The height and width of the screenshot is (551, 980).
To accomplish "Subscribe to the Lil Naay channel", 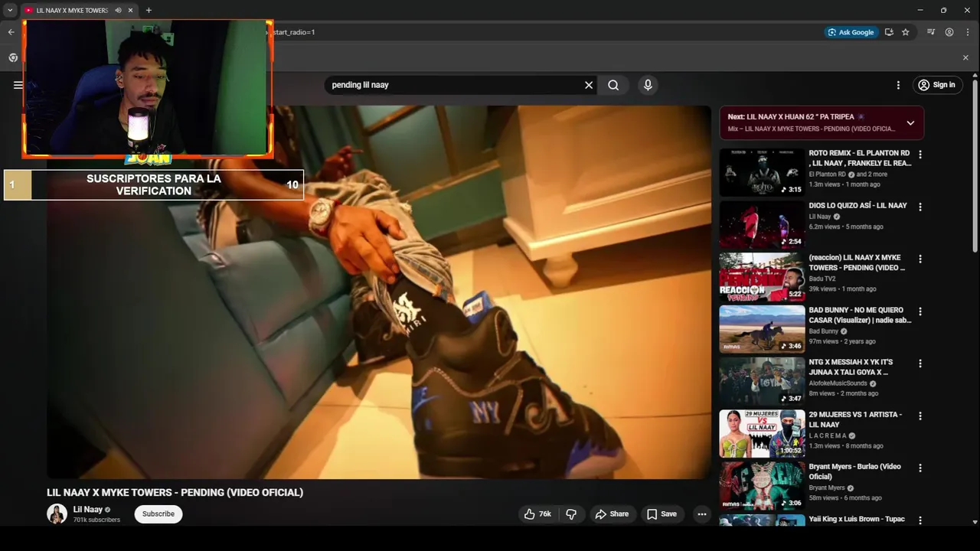I will pyautogui.click(x=158, y=514).
